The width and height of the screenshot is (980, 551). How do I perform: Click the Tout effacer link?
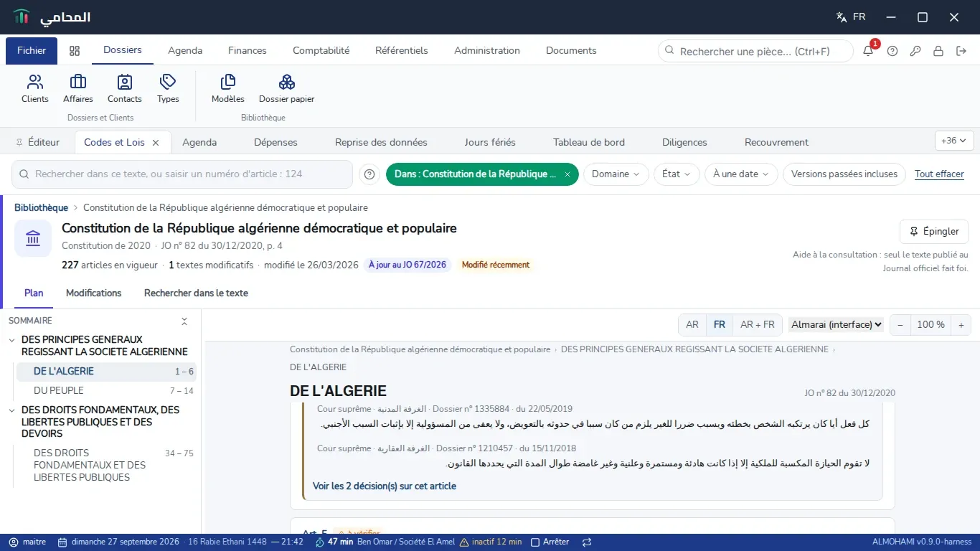[939, 174]
